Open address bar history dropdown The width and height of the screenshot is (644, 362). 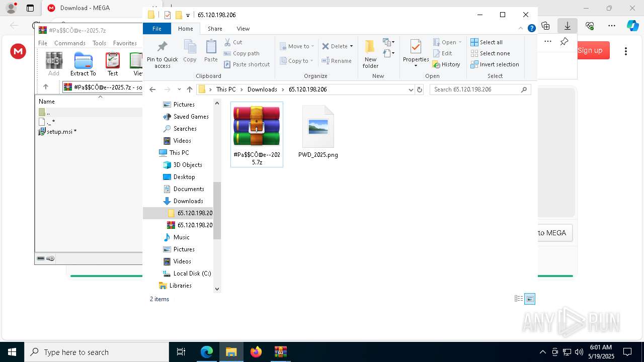(411, 89)
